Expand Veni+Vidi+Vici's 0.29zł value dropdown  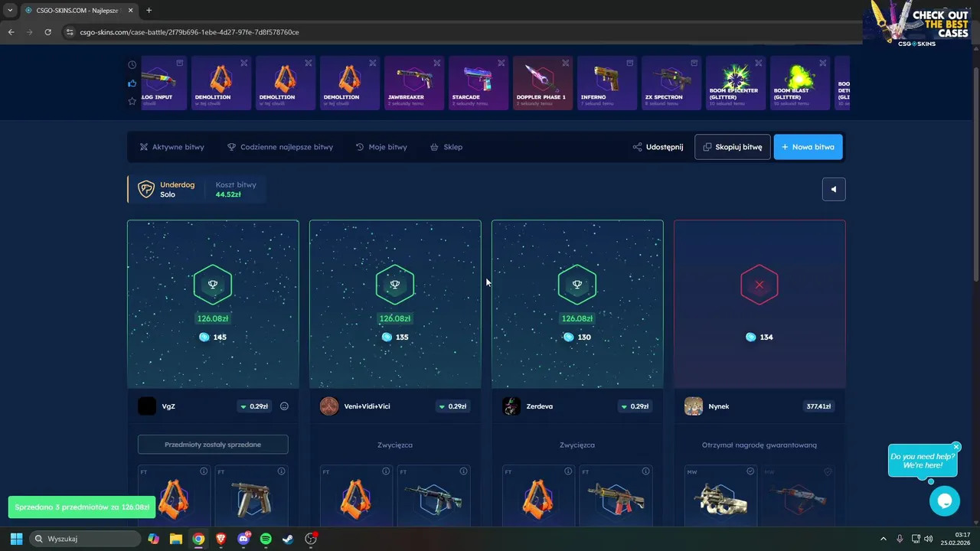(453, 406)
